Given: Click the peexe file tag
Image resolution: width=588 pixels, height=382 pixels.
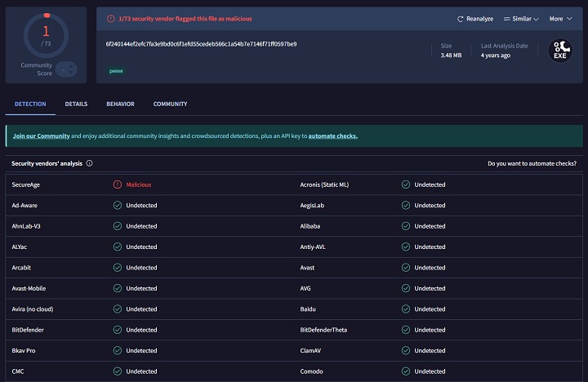Looking at the screenshot, I should coord(117,71).
